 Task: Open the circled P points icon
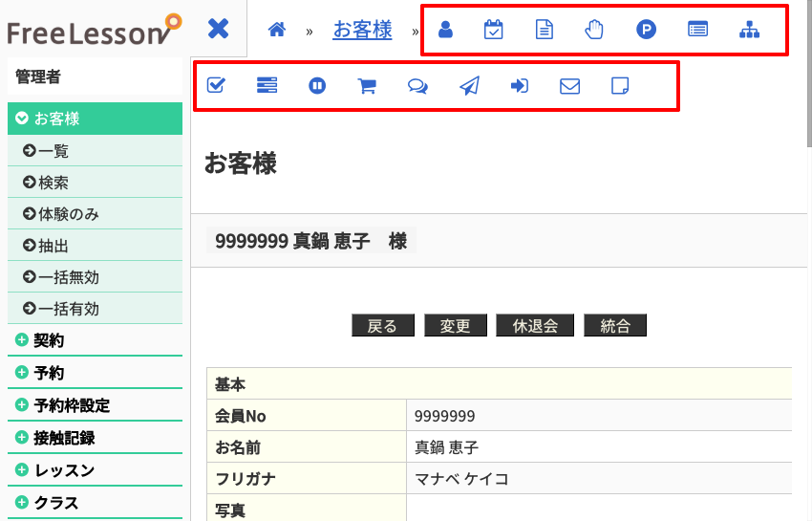(646, 30)
